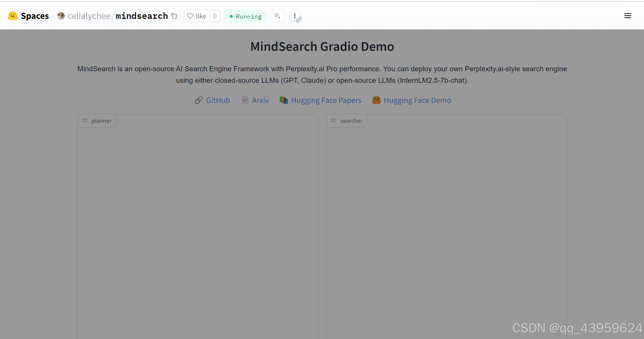The width and height of the screenshot is (644, 339).
Task: Open the GitHub link
Action: 218,100
